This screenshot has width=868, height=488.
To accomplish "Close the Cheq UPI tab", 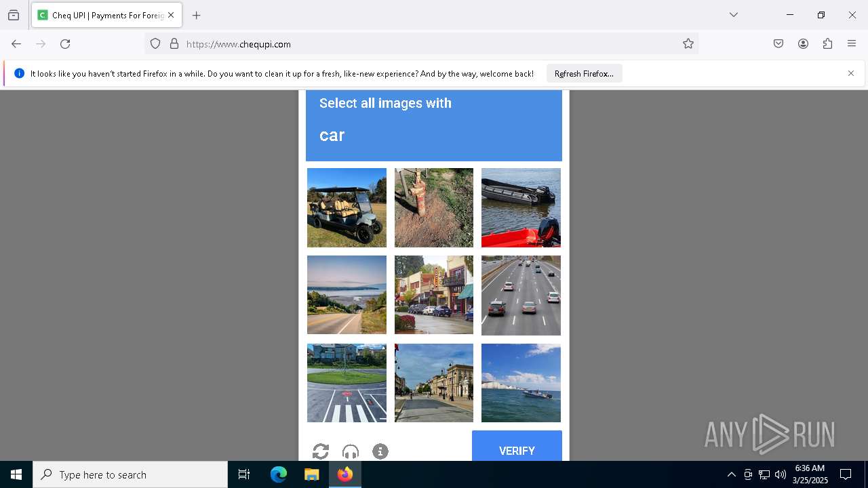I will point(171,15).
